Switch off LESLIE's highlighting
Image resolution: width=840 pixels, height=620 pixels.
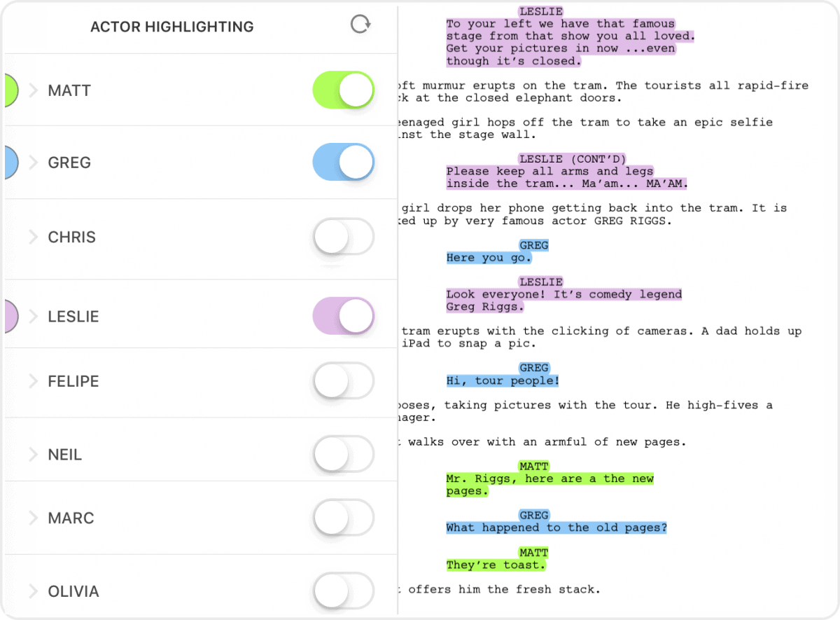click(343, 316)
